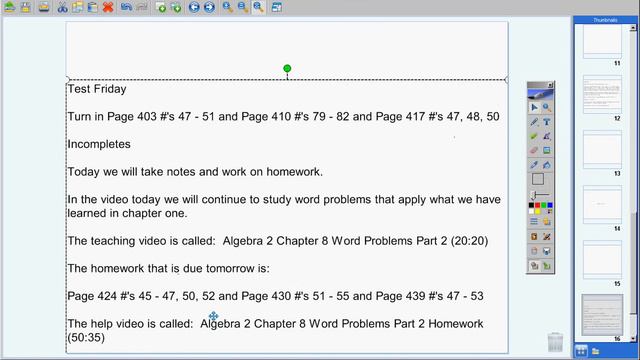Click the bottom-left toolbox icon
Screen dimensions: 640x360
pos(534,266)
